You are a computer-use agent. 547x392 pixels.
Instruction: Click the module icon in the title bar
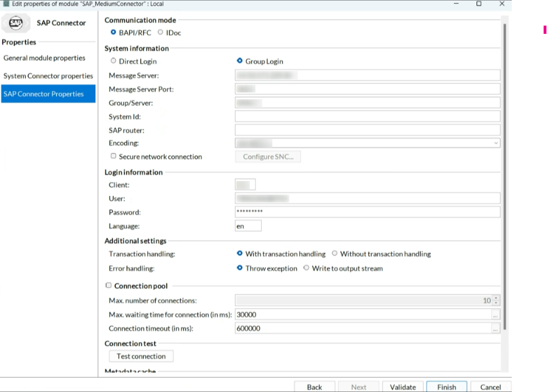(x=5, y=3)
